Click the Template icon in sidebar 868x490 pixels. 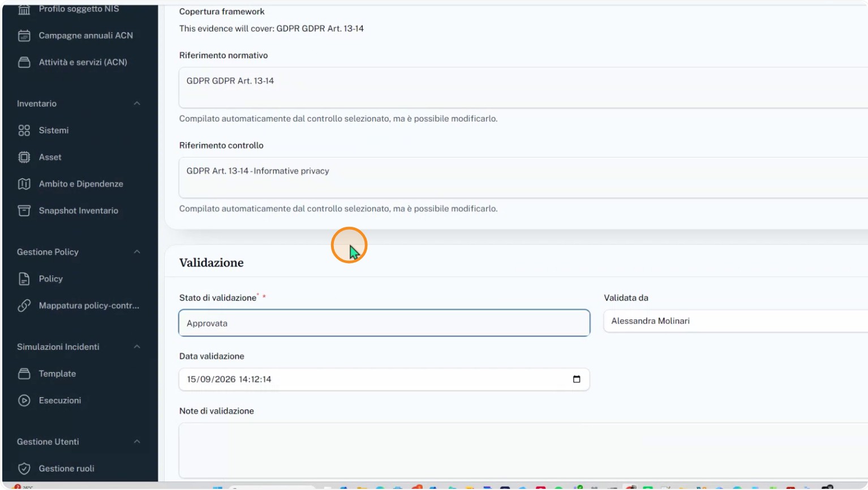point(24,374)
